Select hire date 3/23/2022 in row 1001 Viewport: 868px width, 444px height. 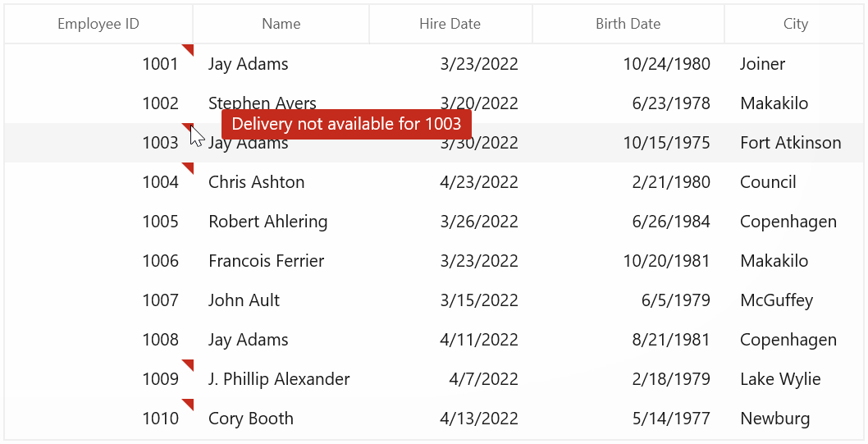pyautogui.click(x=479, y=64)
